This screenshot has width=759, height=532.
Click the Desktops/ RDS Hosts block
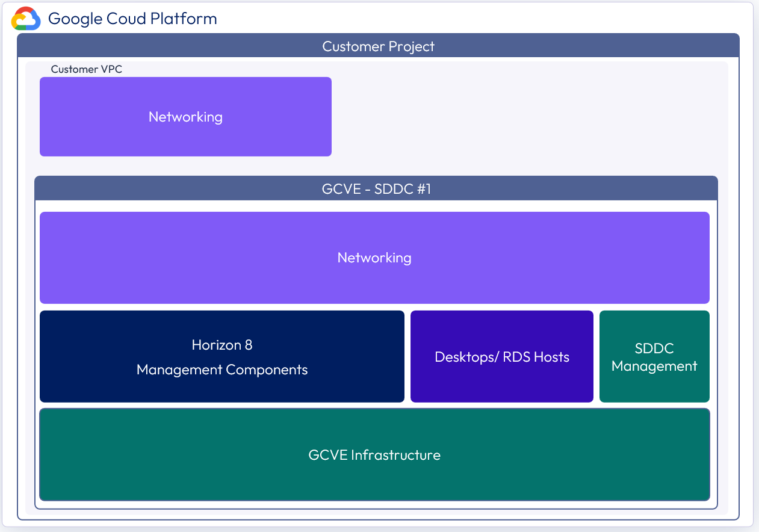coord(501,356)
